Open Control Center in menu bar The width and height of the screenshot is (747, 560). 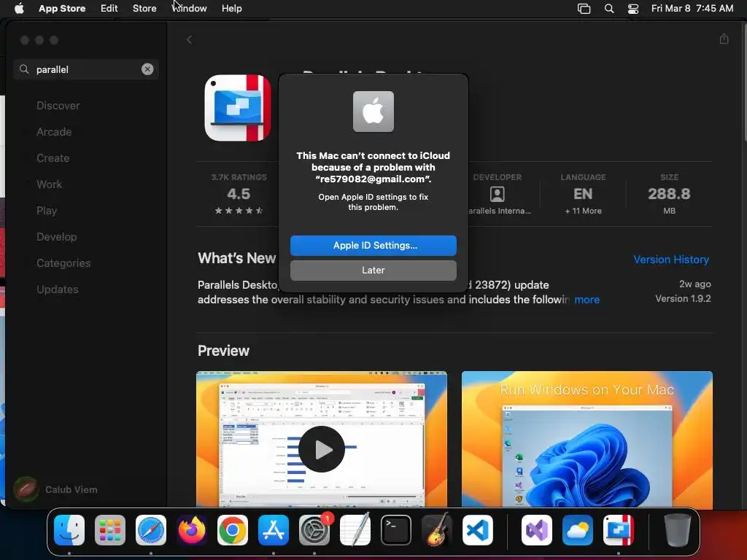click(x=633, y=8)
